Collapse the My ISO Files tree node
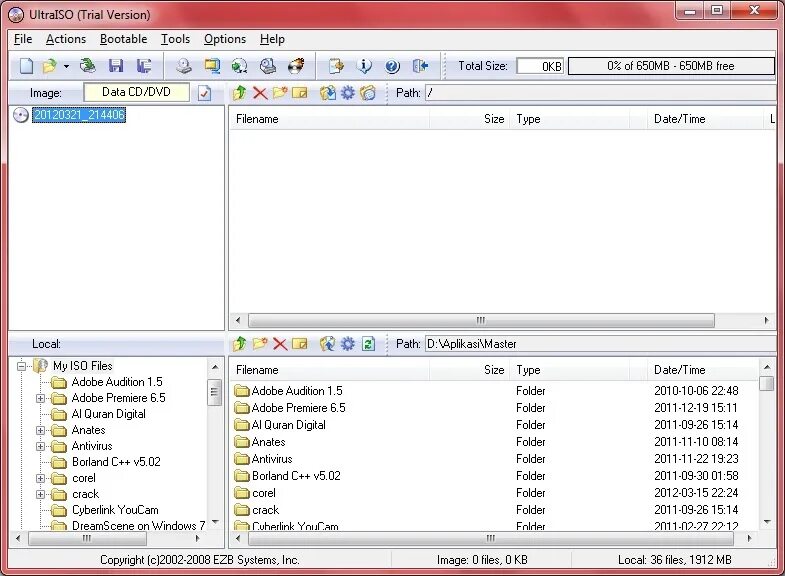The height and width of the screenshot is (576, 785). (21, 366)
